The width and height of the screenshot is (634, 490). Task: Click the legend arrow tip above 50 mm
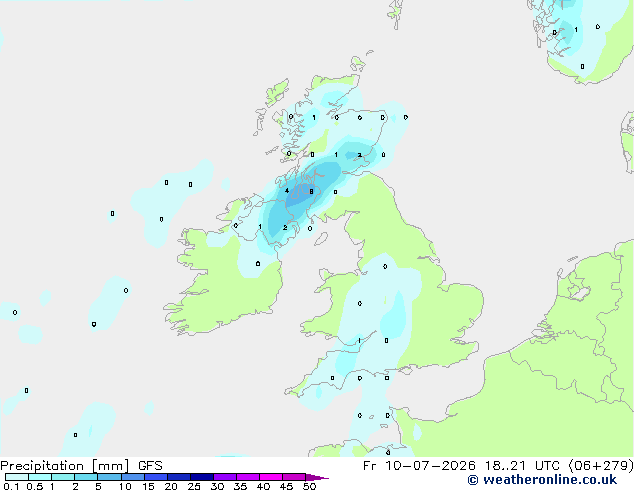(x=317, y=477)
